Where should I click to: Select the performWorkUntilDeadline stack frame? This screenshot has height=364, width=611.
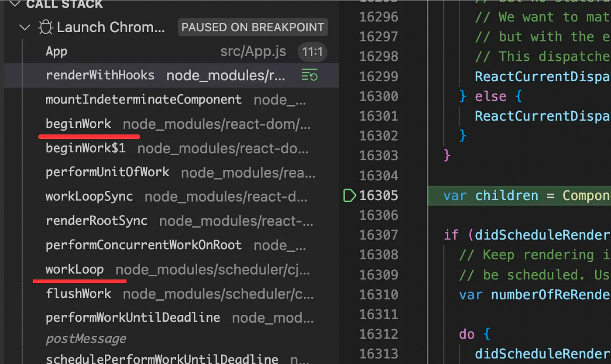click(x=171, y=318)
